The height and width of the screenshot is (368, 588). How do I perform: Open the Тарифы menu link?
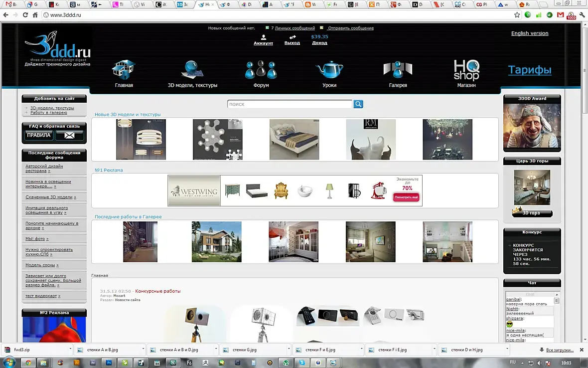click(530, 70)
